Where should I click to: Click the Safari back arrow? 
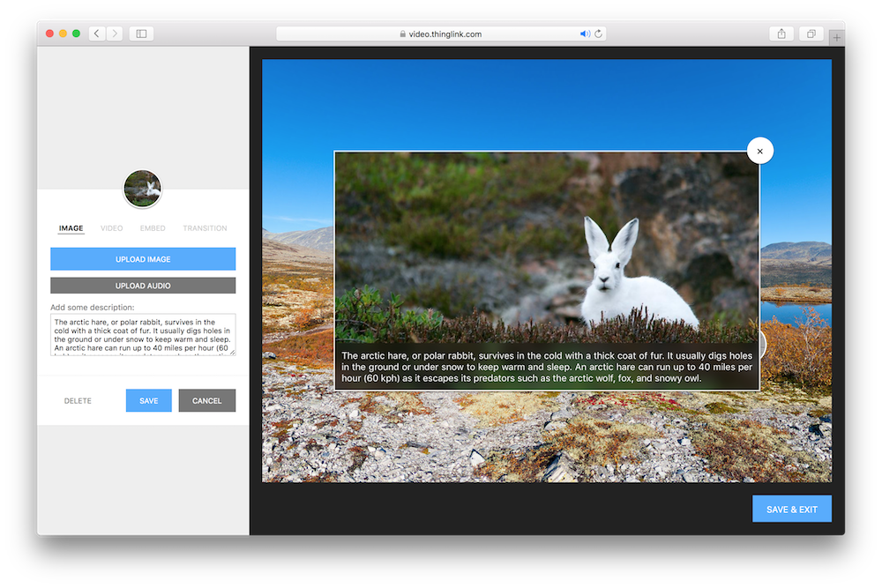pyautogui.click(x=96, y=33)
